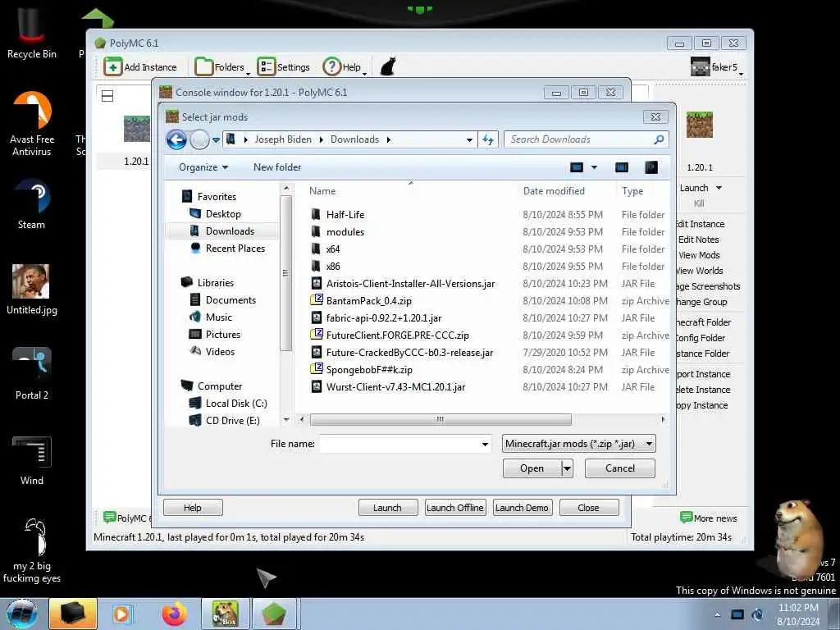Open the Launch dropdown arrow in PolyMC sidebar
Screen dimensions: 840x630
(719, 188)
